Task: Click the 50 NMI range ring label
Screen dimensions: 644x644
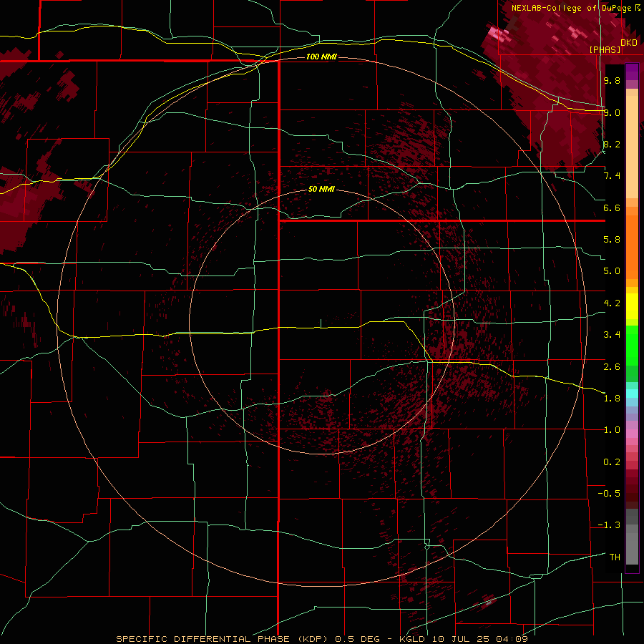Action: click(x=321, y=189)
